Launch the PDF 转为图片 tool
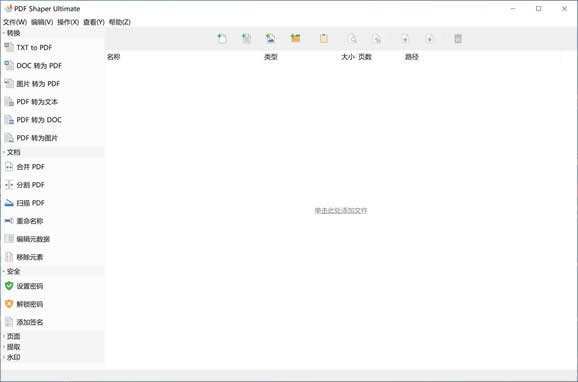This screenshot has height=382, width=578. coord(31,138)
